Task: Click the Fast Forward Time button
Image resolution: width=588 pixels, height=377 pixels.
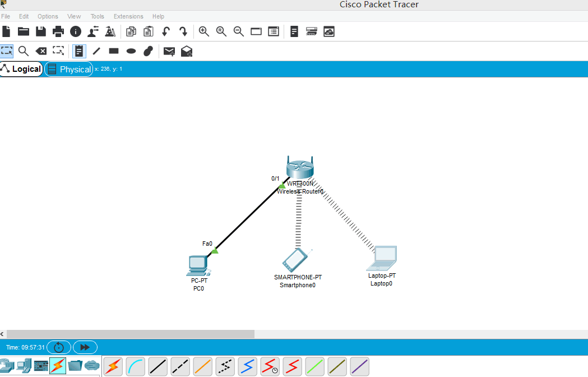Action: pos(85,347)
